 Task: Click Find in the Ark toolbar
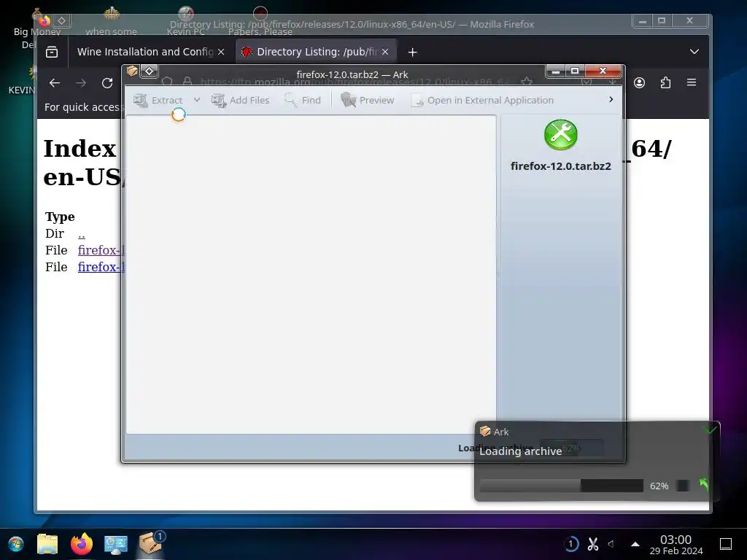point(303,100)
